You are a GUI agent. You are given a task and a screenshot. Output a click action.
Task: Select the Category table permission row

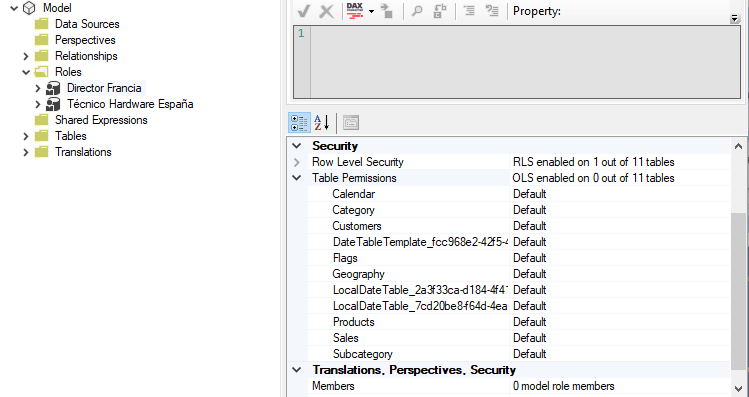pos(519,210)
